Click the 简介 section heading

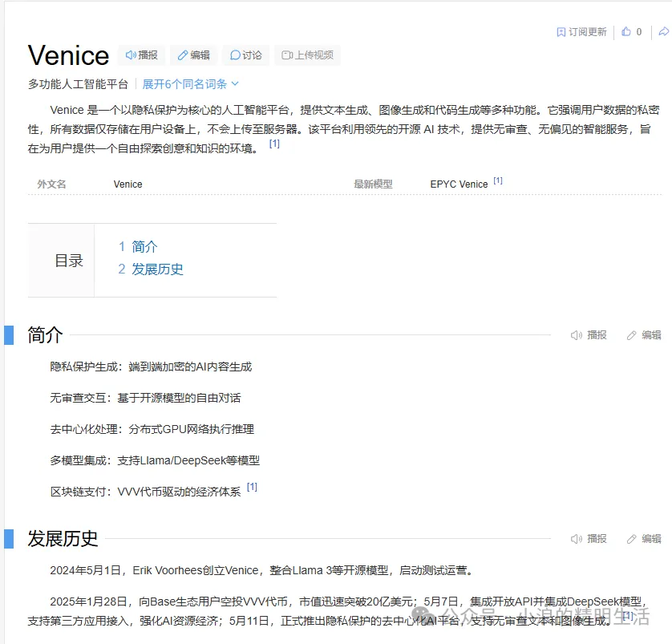45,334
